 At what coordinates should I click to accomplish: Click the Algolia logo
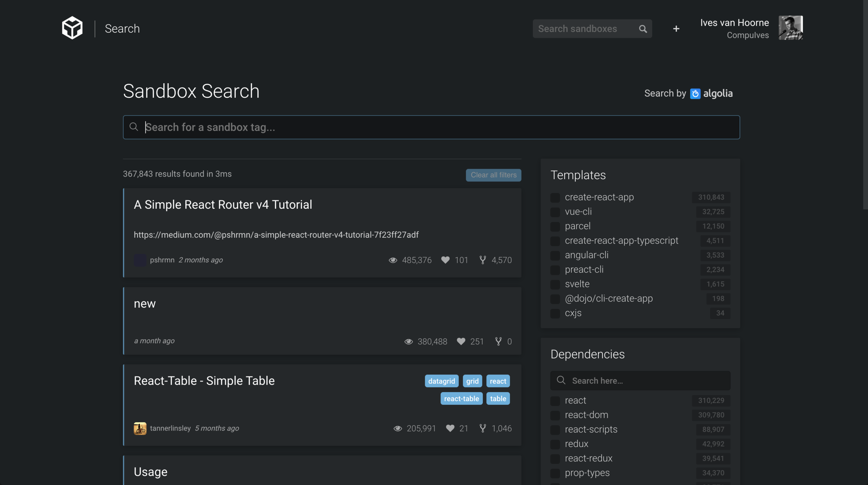[711, 94]
